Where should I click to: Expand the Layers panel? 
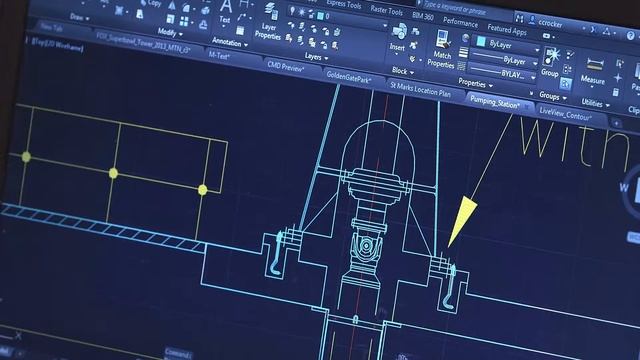click(316, 57)
